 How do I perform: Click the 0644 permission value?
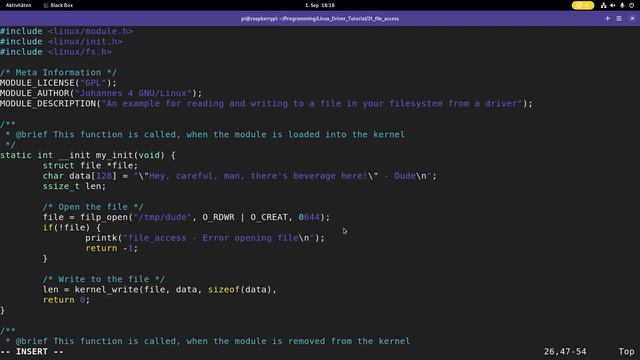(309, 217)
